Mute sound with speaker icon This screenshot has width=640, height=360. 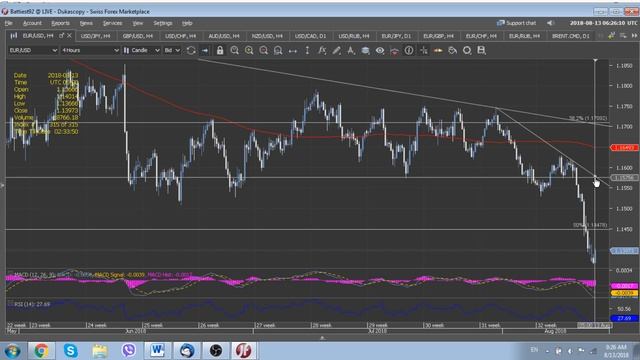point(550,23)
